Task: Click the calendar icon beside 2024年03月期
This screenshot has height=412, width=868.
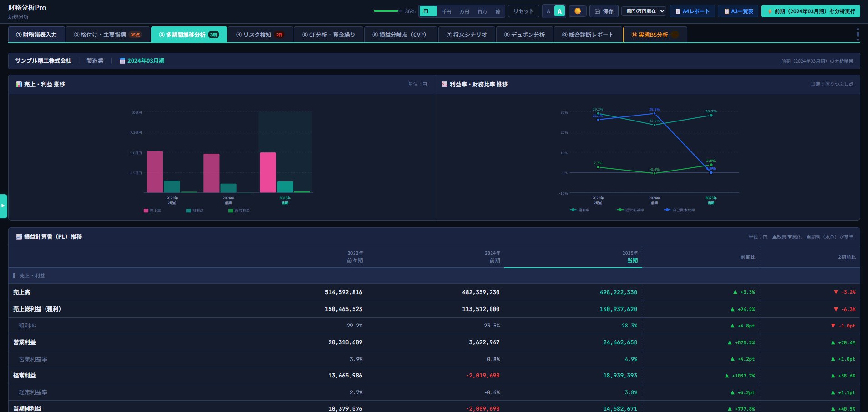Action: coord(122,61)
